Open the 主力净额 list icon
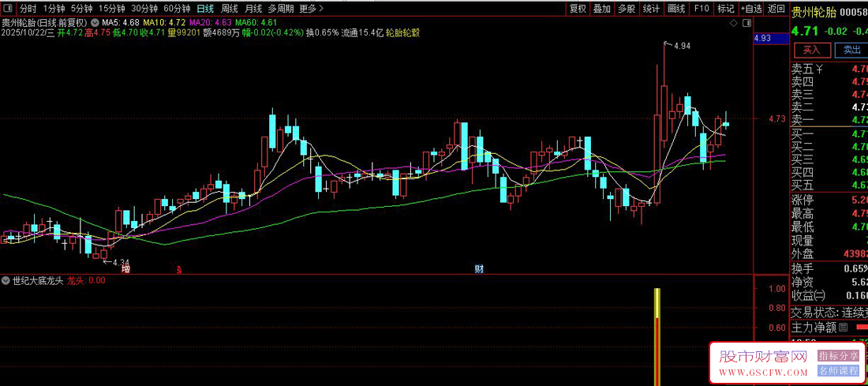This screenshot has height=386, width=868. pyautogui.click(x=843, y=328)
